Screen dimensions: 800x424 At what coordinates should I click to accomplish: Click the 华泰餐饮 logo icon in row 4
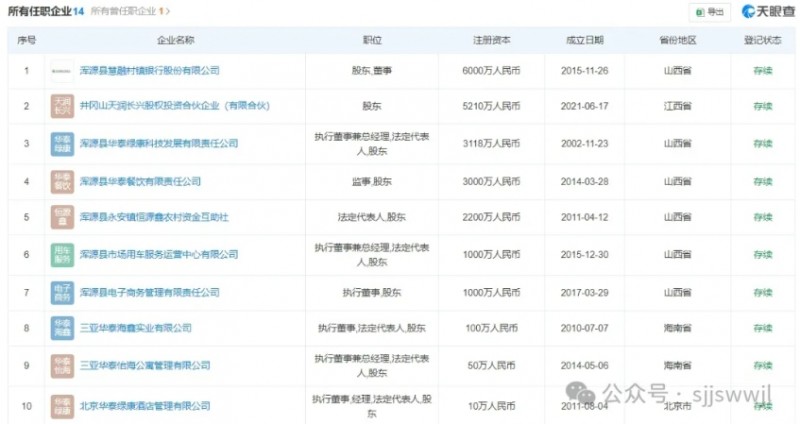pyautogui.click(x=62, y=182)
